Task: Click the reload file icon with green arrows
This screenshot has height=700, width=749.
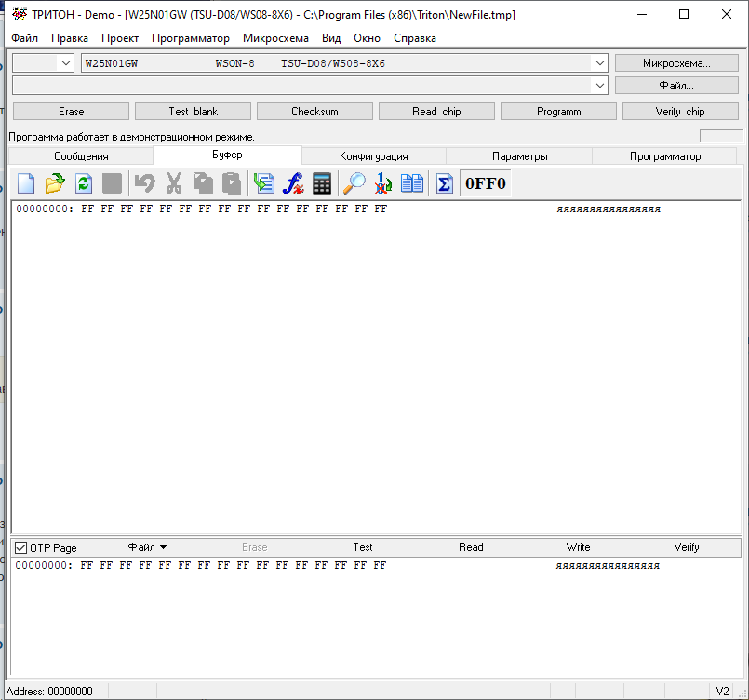Action: [x=84, y=183]
